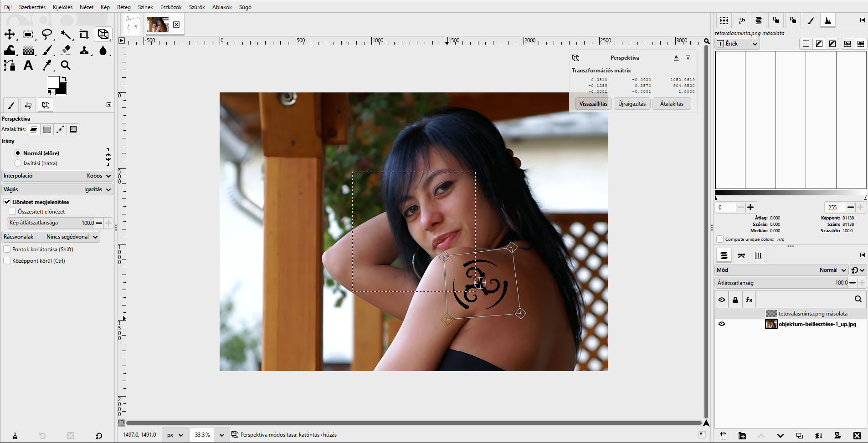868x443 pixels.
Task: Open the Réteg menu
Action: [x=123, y=7]
